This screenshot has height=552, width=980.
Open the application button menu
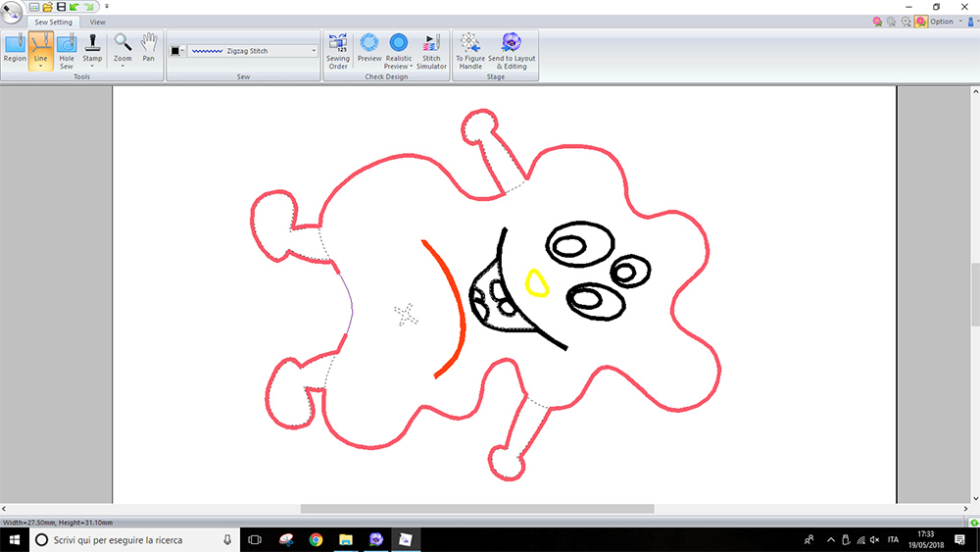[x=11, y=11]
